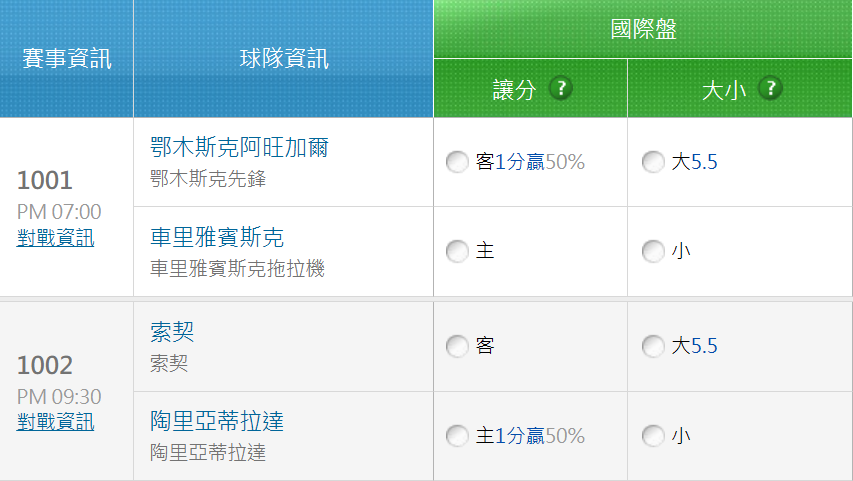Select 主1分贏50% for game 1002

(457, 436)
